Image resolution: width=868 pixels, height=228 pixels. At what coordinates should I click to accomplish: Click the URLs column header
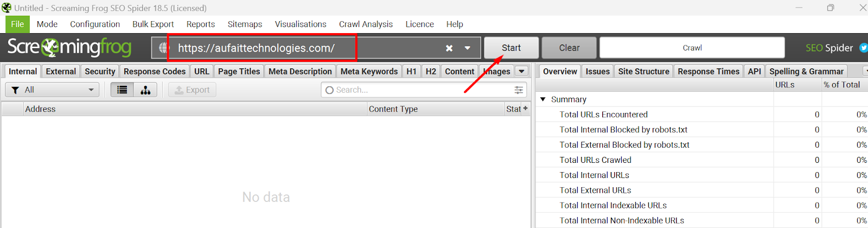pyautogui.click(x=797, y=85)
